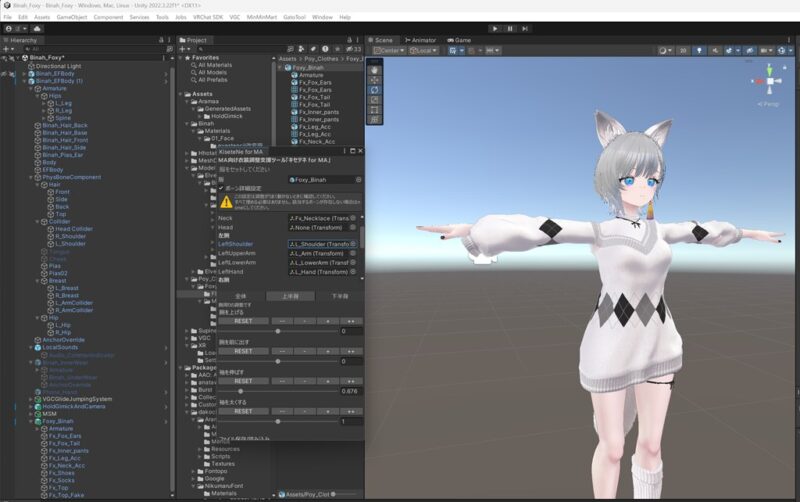
Task: Click the Pause button in the toolbar
Action: tap(509, 29)
